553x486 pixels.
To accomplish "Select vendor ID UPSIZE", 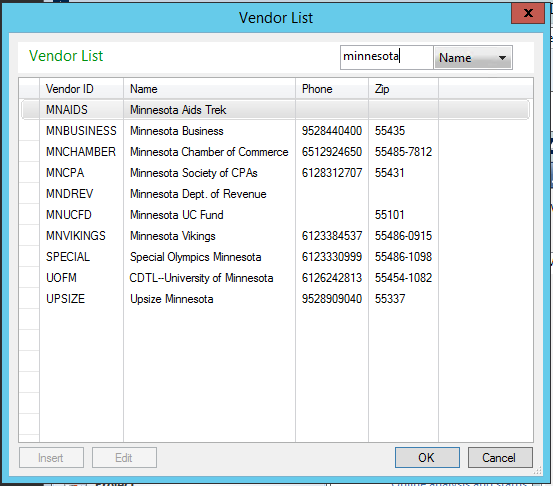I will (66, 299).
